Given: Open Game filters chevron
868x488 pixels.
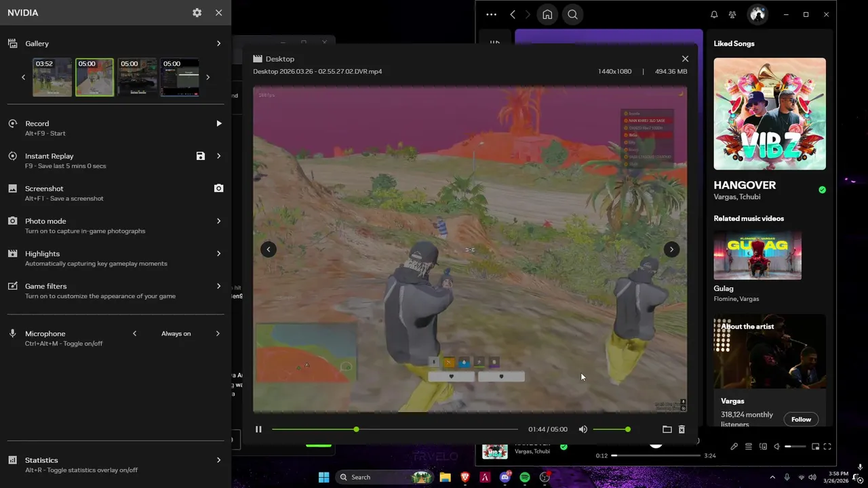Looking at the screenshot, I should (x=218, y=286).
